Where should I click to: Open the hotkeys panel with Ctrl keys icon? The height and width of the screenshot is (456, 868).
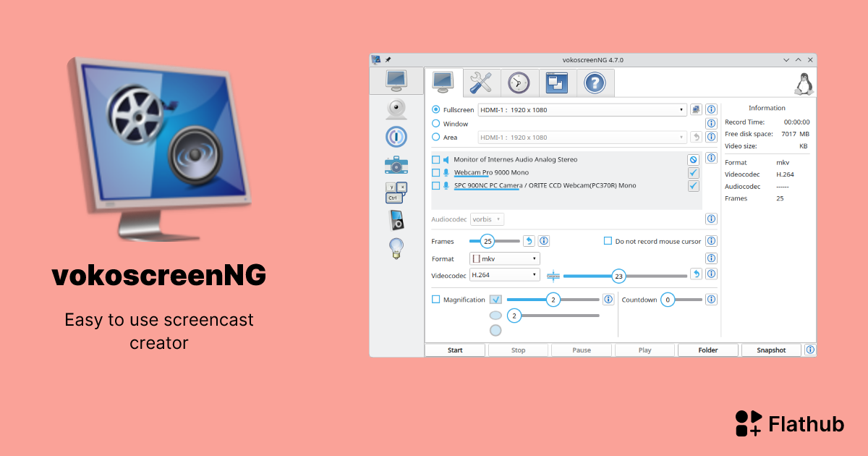[396, 192]
